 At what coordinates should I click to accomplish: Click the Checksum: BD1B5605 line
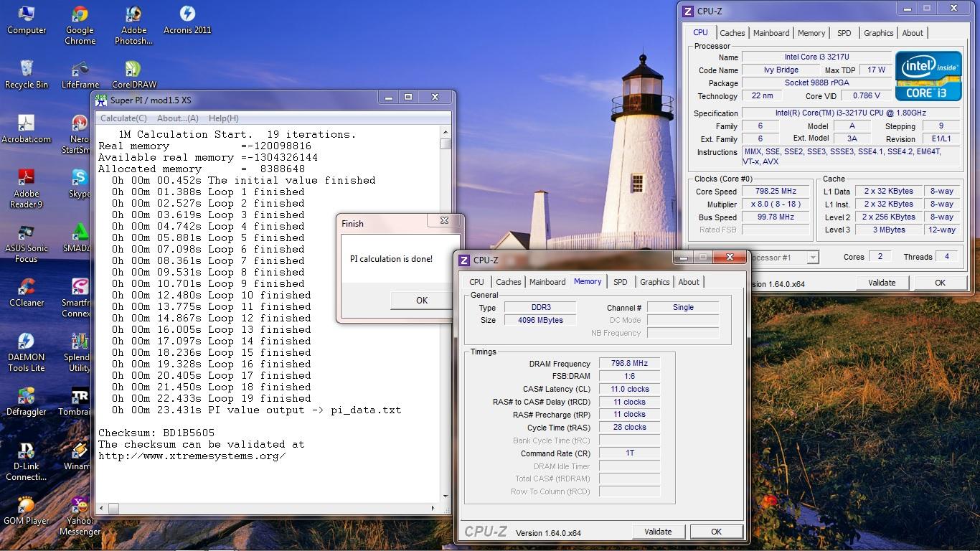point(156,433)
